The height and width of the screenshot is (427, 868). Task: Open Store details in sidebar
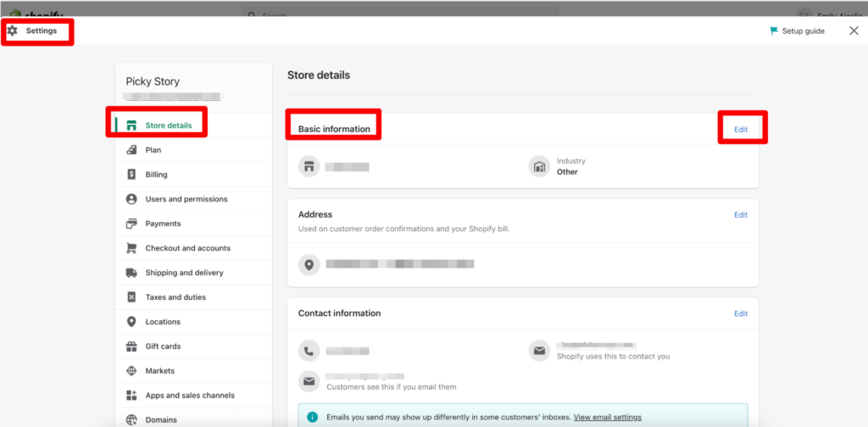click(168, 125)
